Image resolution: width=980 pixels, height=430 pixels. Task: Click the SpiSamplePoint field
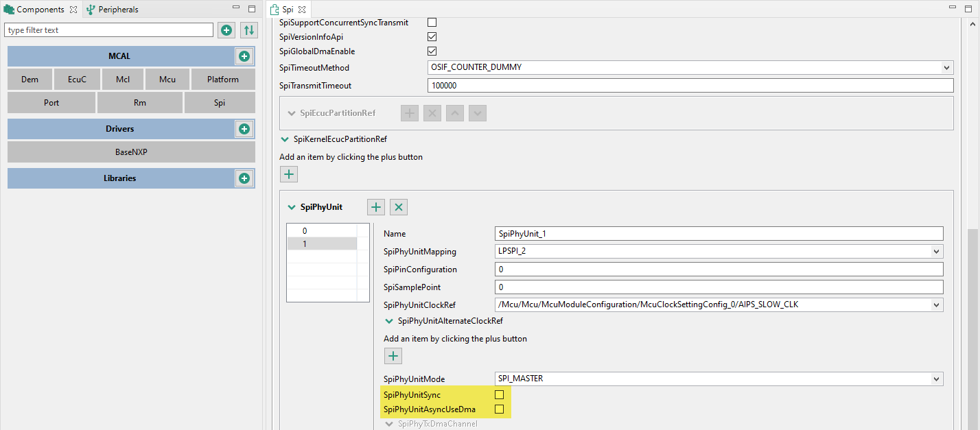click(719, 287)
